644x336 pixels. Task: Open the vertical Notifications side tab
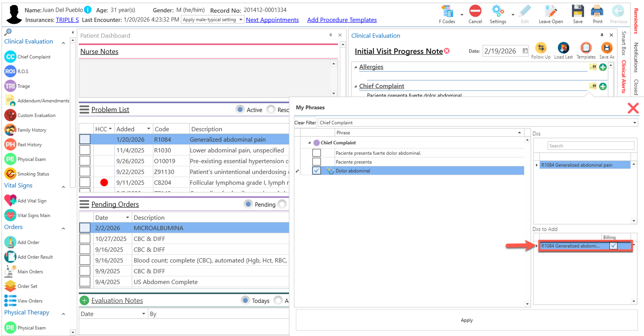pyautogui.click(x=636, y=58)
